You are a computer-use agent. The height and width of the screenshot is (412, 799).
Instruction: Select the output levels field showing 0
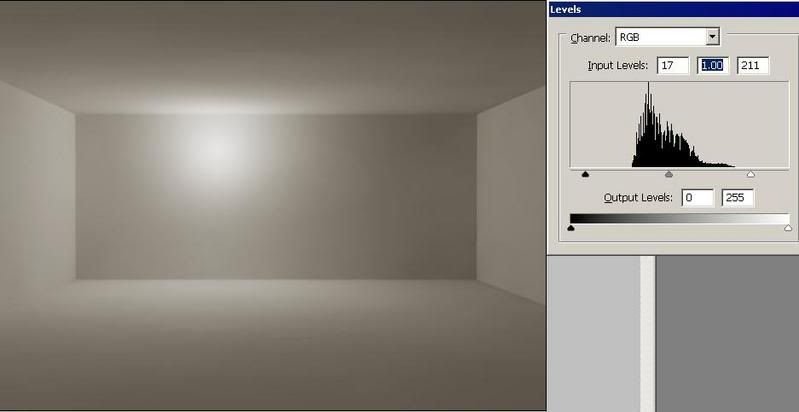pyautogui.click(x=697, y=197)
